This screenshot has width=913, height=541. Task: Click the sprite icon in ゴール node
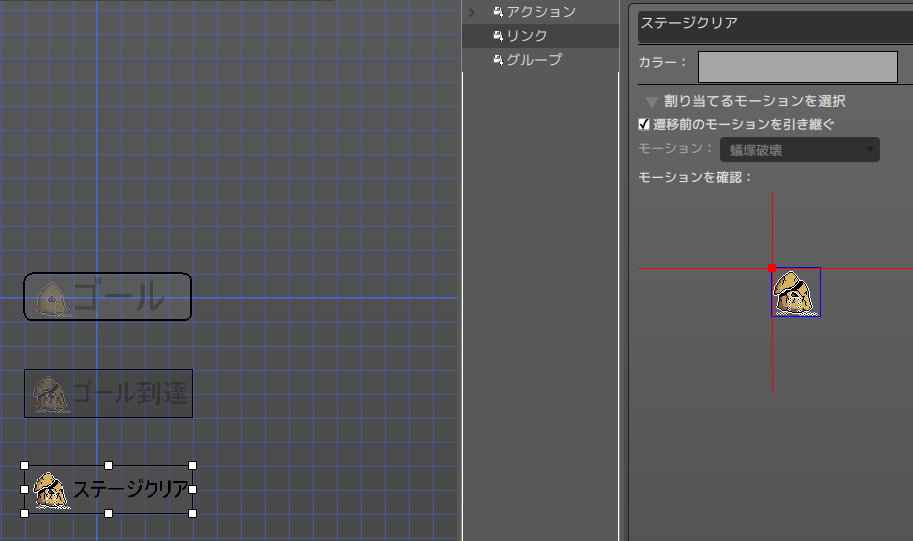point(52,299)
